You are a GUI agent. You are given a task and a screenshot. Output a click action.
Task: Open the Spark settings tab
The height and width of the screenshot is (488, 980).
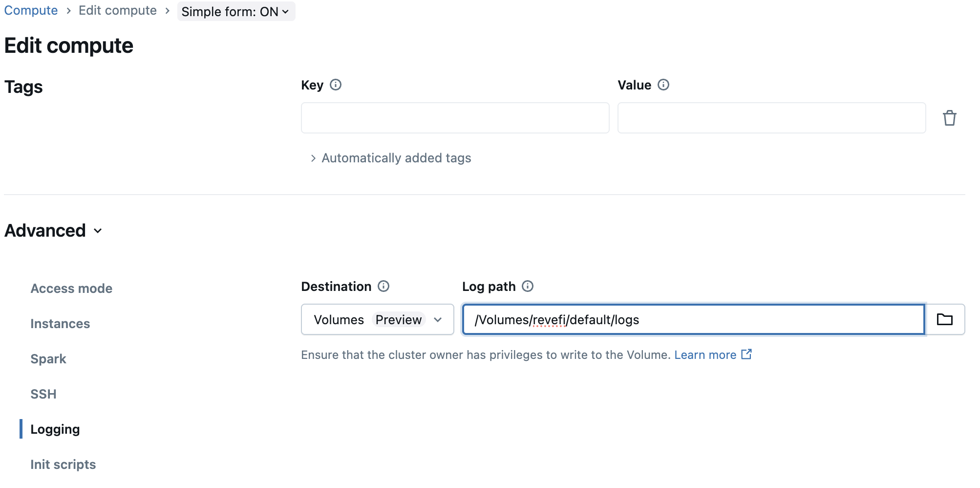(x=48, y=359)
